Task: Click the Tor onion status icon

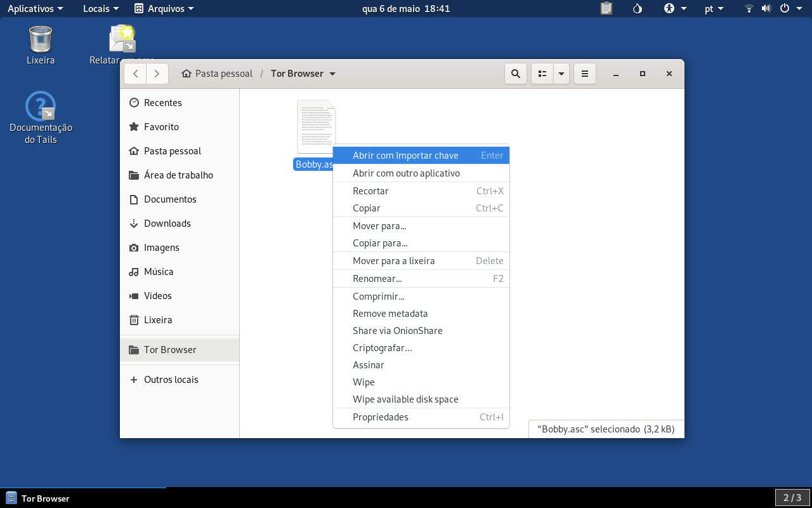Action: click(x=638, y=8)
